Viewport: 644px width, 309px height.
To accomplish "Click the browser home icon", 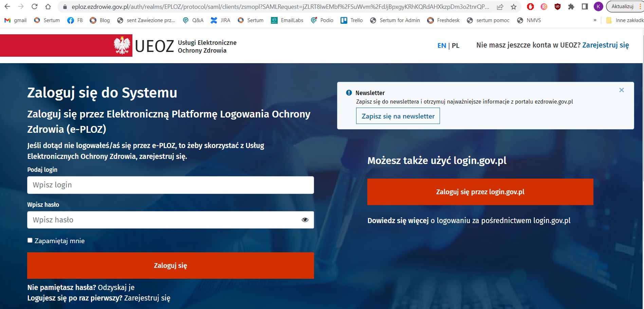I will coord(48,6).
